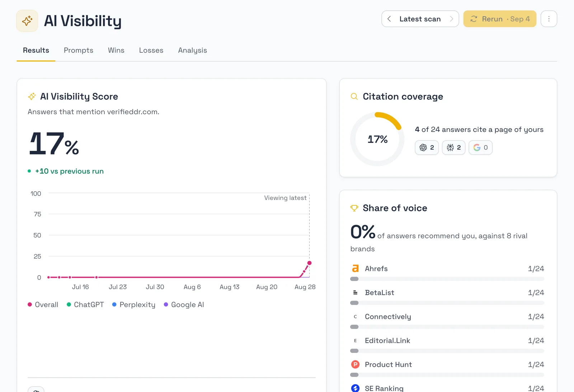Toggle the Perplexity series in chart legend
This screenshot has width=574, height=392.
point(134,305)
